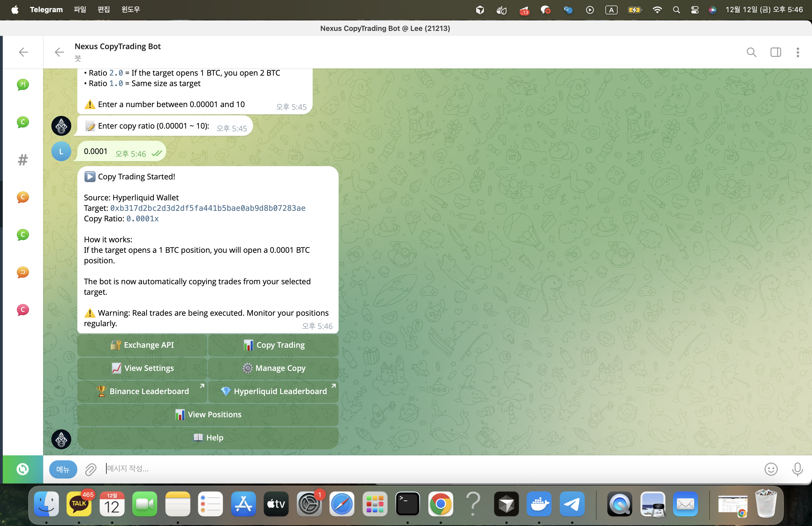Open the 윈도우 menu in menu bar
This screenshot has height=526, width=812.
tap(130, 10)
